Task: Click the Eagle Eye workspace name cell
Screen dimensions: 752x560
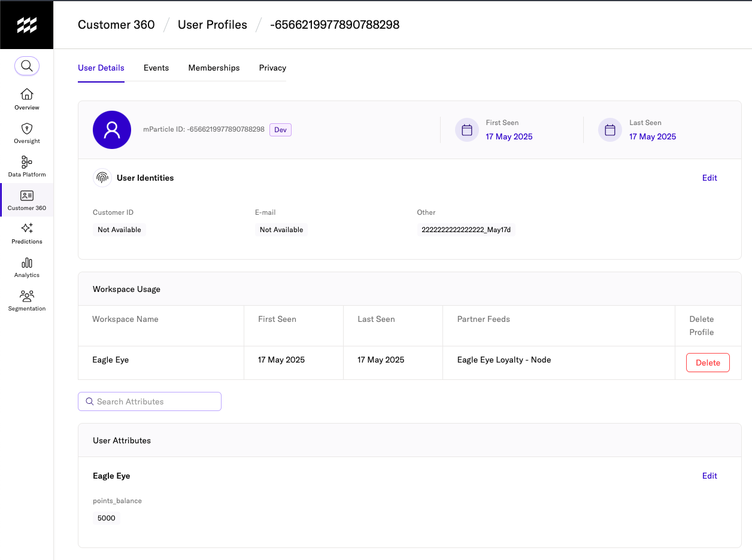Action: point(110,360)
